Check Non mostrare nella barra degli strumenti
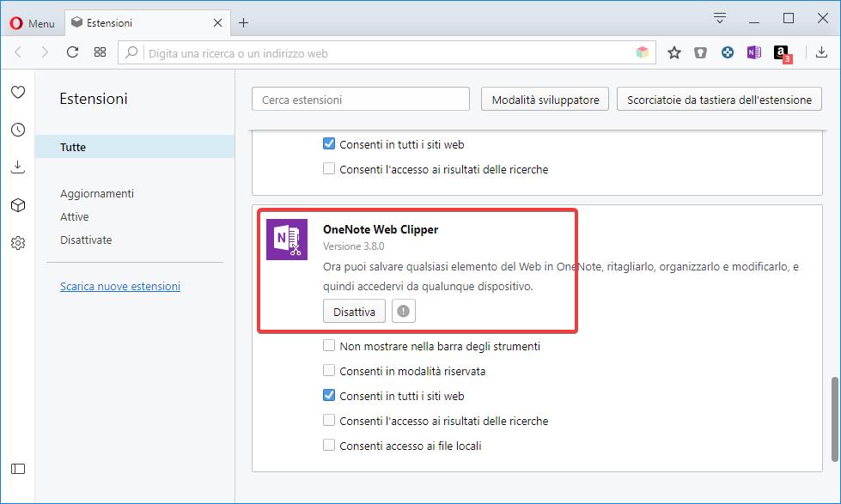The image size is (841, 504). 329,345
